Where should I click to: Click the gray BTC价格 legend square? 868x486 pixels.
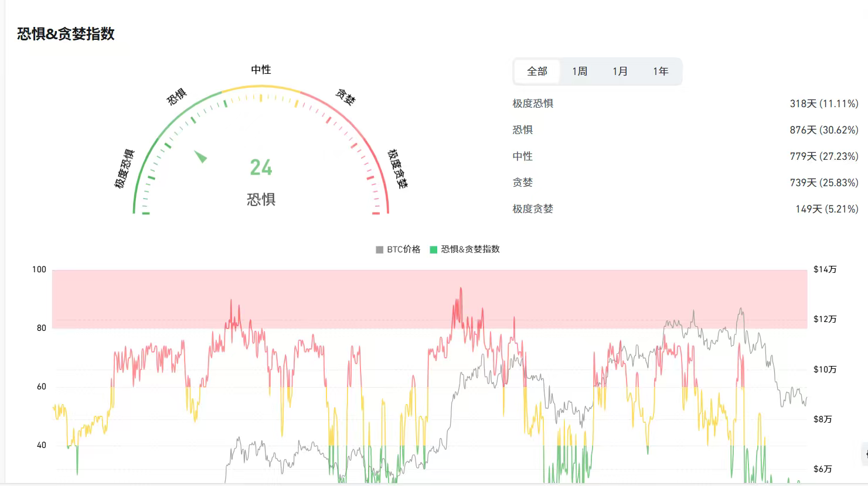click(379, 249)
